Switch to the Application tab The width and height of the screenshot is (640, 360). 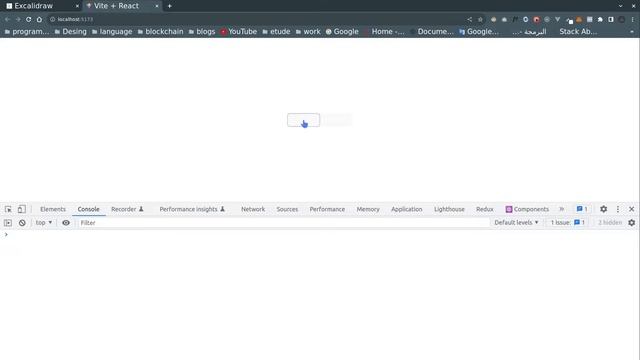point(407,209)
